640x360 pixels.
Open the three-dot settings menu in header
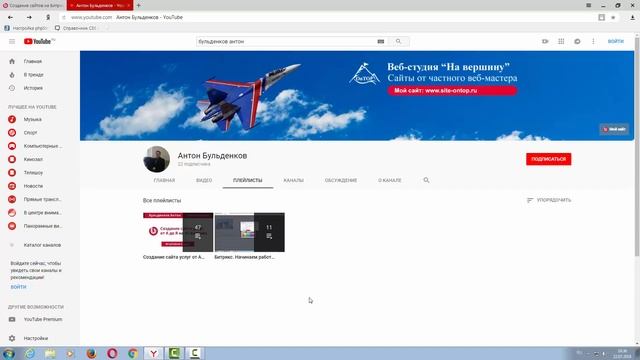[593, 41]
